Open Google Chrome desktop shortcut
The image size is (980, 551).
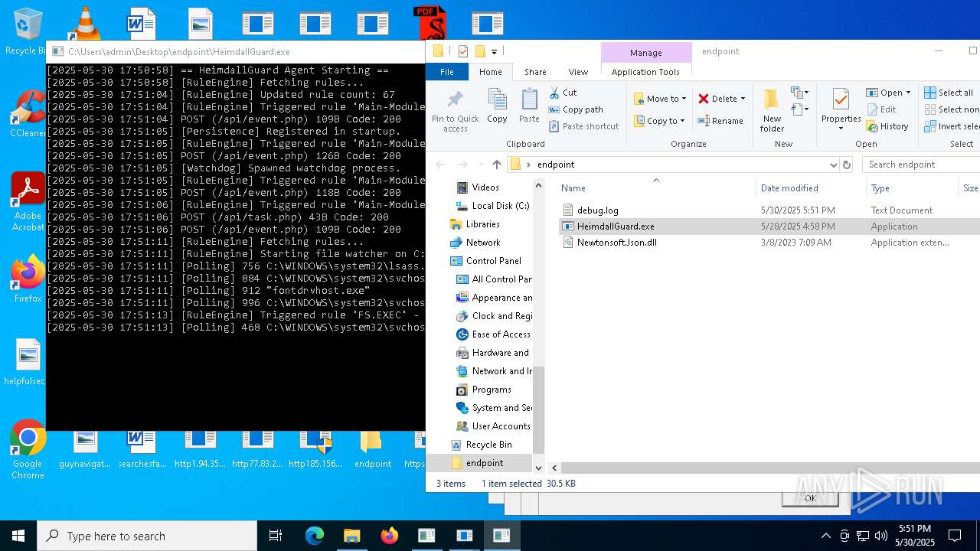click(x=28, y=450)
